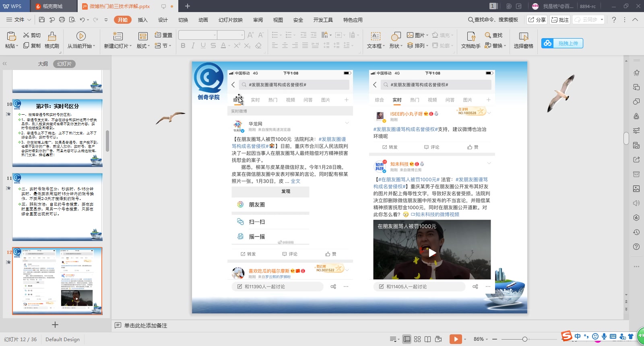644x346 pixels.
Task: Toggle Superscript formatting
Action: pyautogui.click(x=237, y=45)
